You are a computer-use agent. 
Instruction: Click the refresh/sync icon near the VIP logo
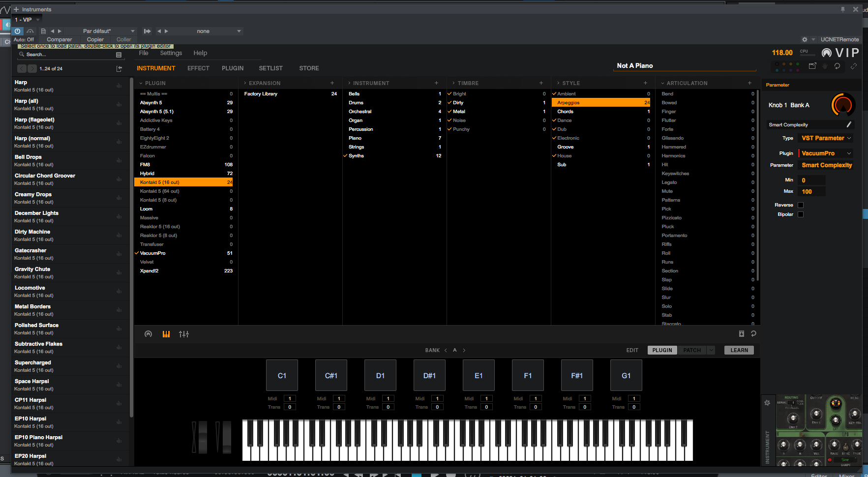838,65
